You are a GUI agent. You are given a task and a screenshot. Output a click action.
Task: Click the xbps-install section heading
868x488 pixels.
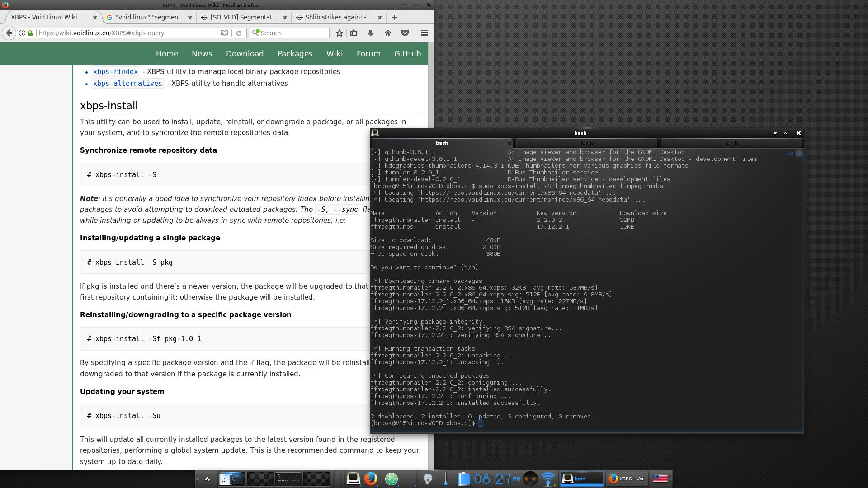tap(109, 106)
